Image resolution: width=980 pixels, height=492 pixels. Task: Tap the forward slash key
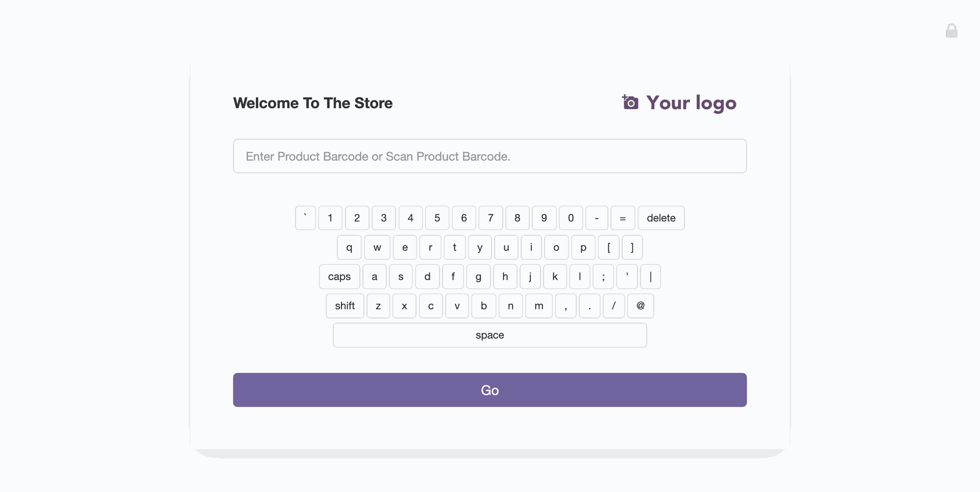[614, 306]
